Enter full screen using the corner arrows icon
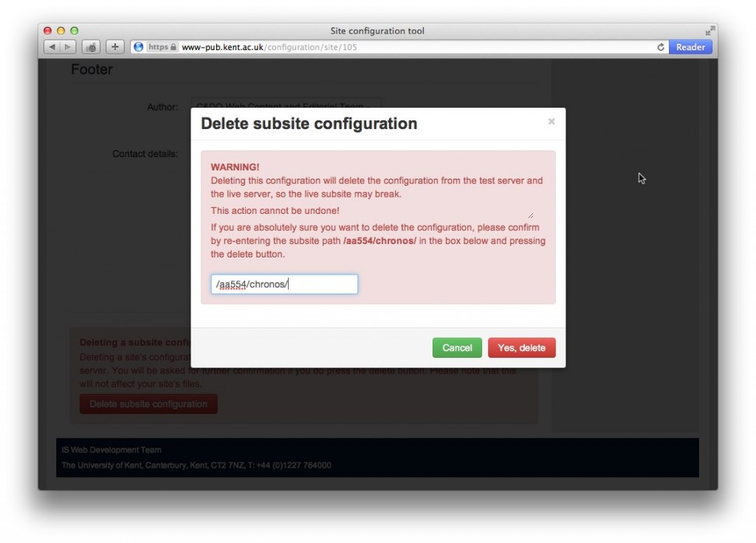Viewport: 756px width, 543px height. (x=709, y=31)
